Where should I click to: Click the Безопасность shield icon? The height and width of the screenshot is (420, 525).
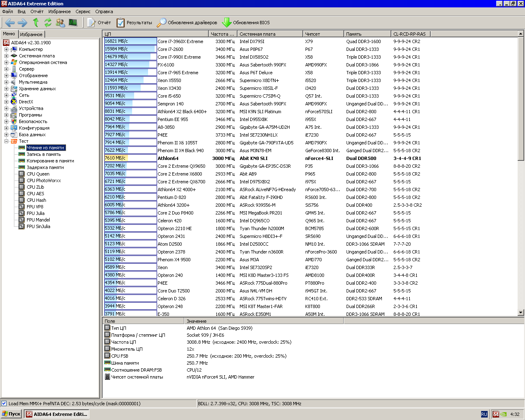click(x=14, y=121)
